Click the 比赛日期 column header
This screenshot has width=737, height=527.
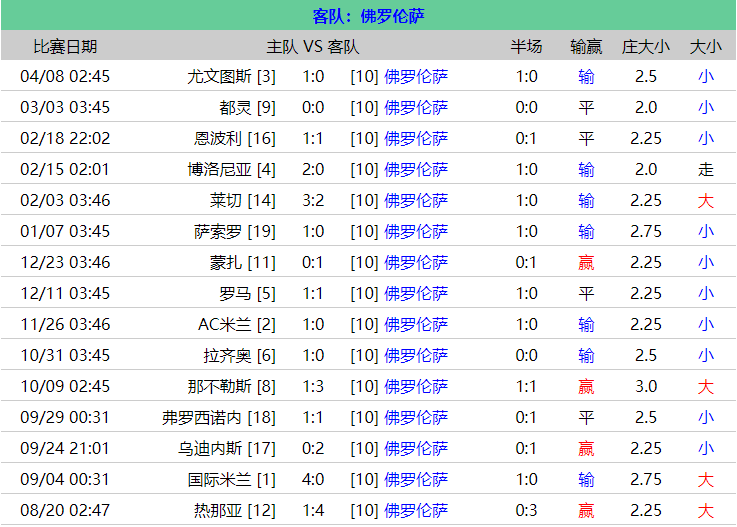[x=65, y=47]
